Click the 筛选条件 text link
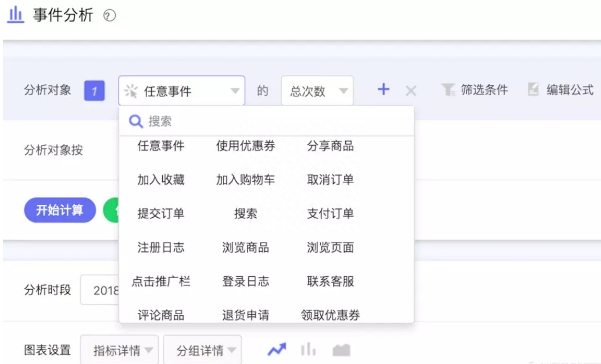Image resolution: width=601 pixels, height=364 pixels. (485, 90)
